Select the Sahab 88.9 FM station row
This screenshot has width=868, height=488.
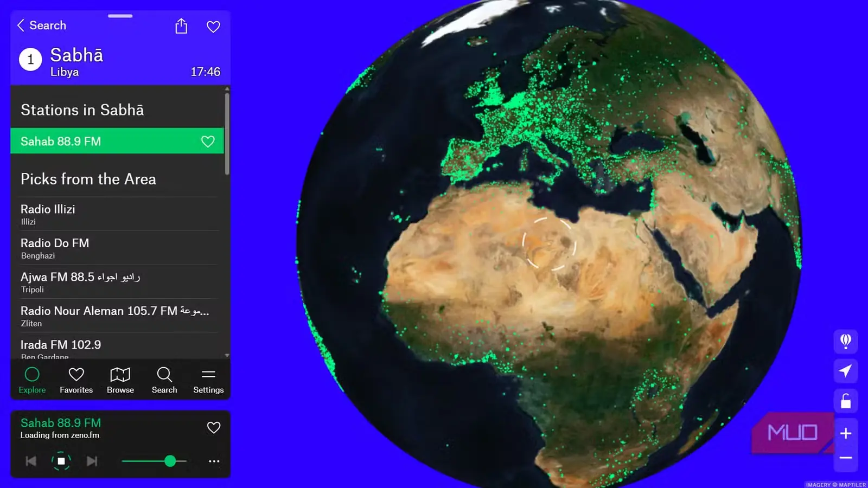[x=117, y=141]
